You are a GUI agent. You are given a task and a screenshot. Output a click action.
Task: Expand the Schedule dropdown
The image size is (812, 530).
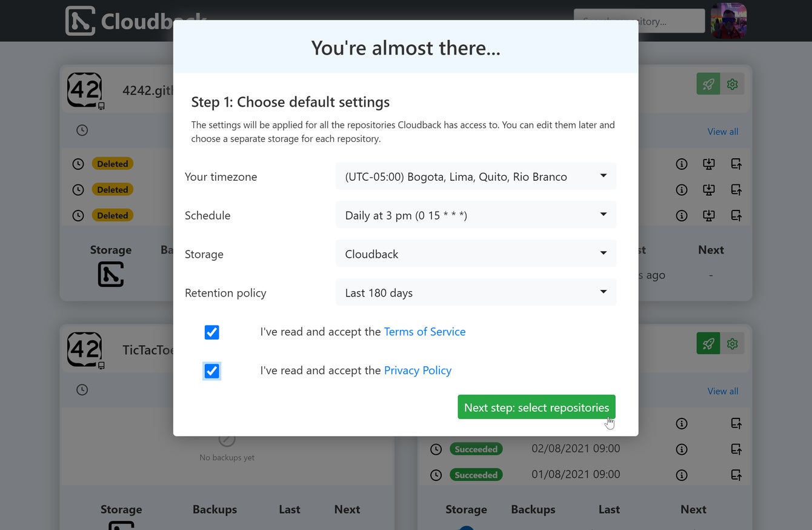coord(476,215)
